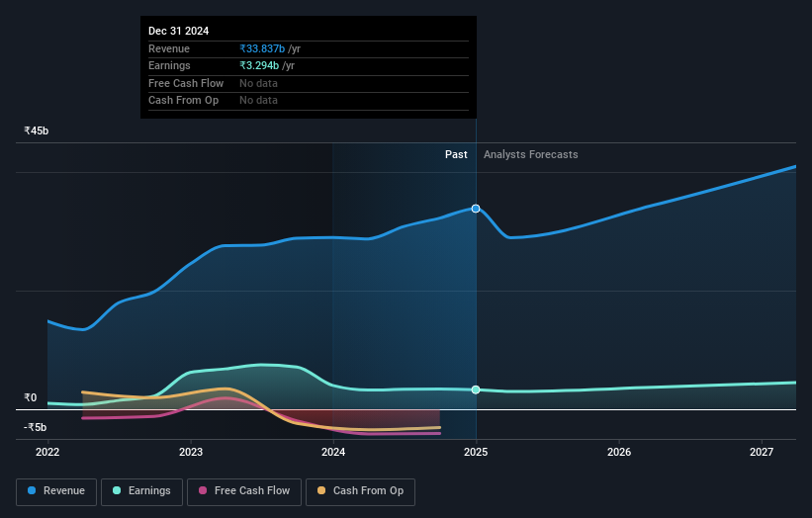Toggle the Revenue legend button
Screen dimensions: 812x518
point(56,491)
